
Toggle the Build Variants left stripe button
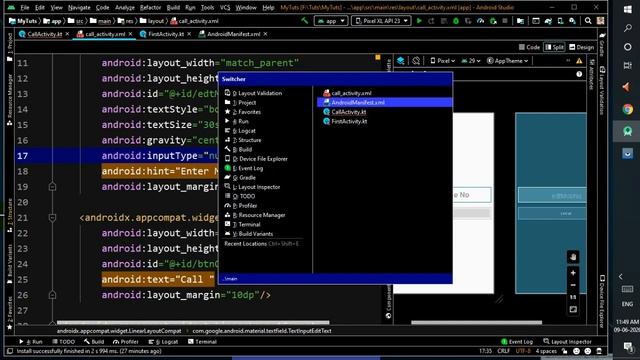pos(9,264)
